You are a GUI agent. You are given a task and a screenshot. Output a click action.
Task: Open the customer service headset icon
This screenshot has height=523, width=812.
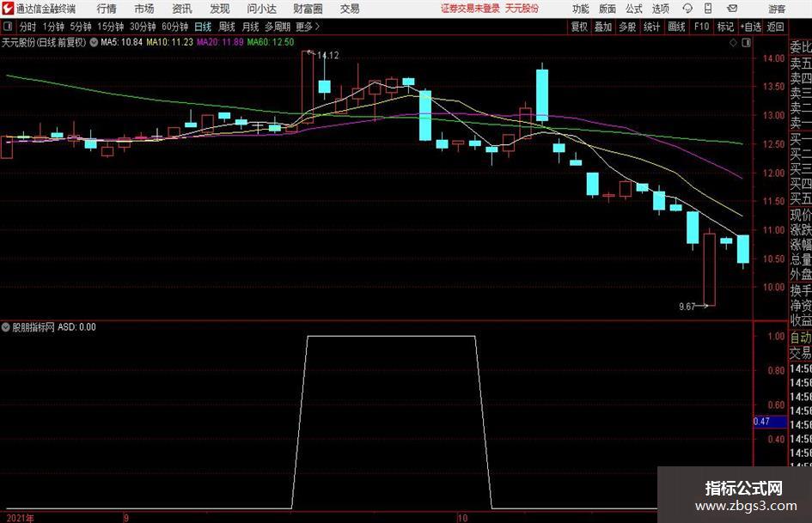687,9
